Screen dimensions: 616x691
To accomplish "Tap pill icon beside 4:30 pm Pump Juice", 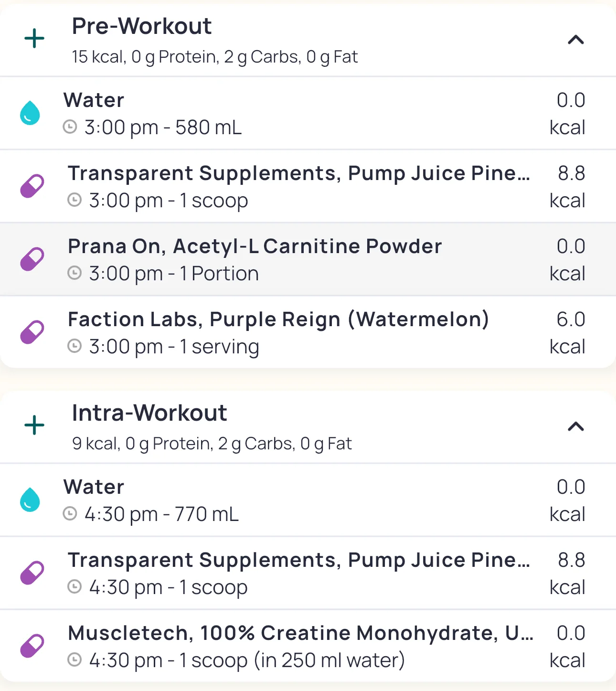I will (x=32, y=573).
